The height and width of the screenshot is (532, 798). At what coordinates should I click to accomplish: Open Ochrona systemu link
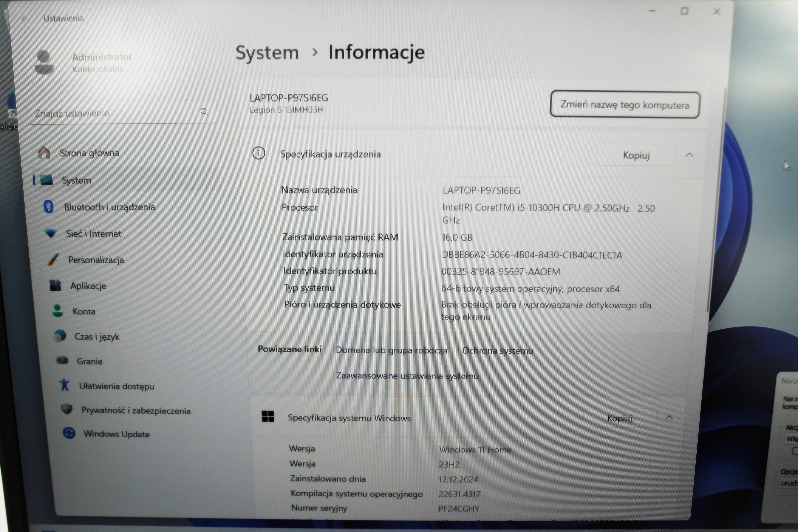tap(497, 350)
